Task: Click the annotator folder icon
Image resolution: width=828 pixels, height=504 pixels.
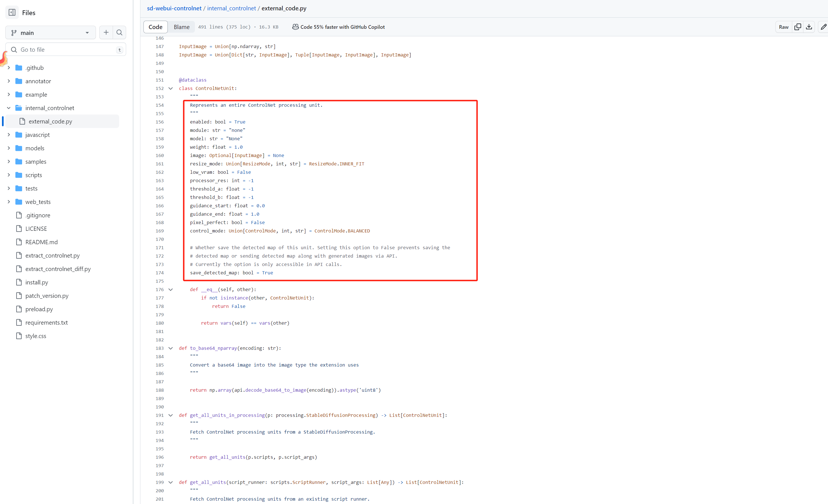Action: [19, 81]
